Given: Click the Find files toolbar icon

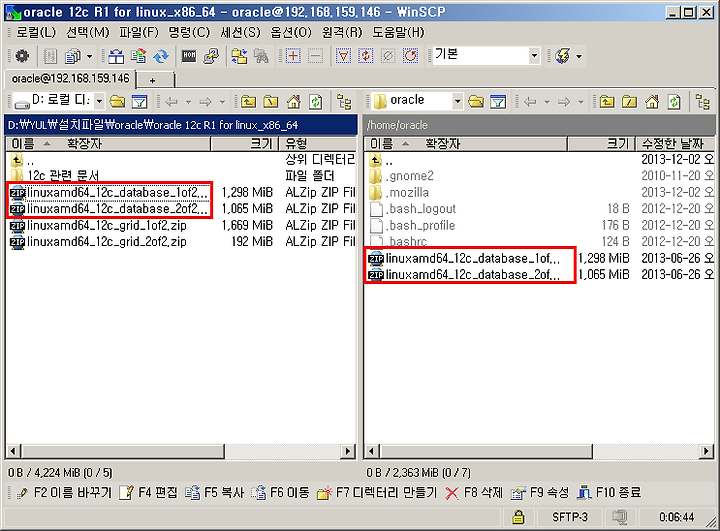Looking at the screenshot, I should pyautogui.click(x=261, y=56).
